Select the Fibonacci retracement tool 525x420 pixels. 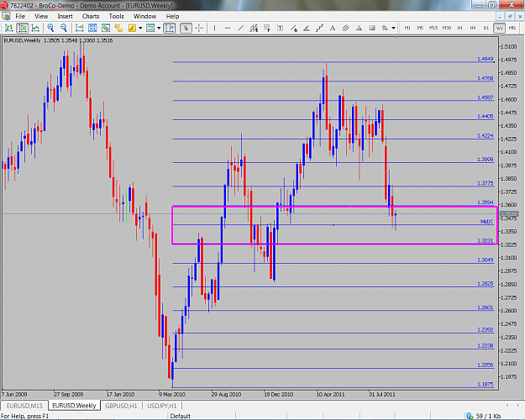pyautogui.click(x=267, y=28)
